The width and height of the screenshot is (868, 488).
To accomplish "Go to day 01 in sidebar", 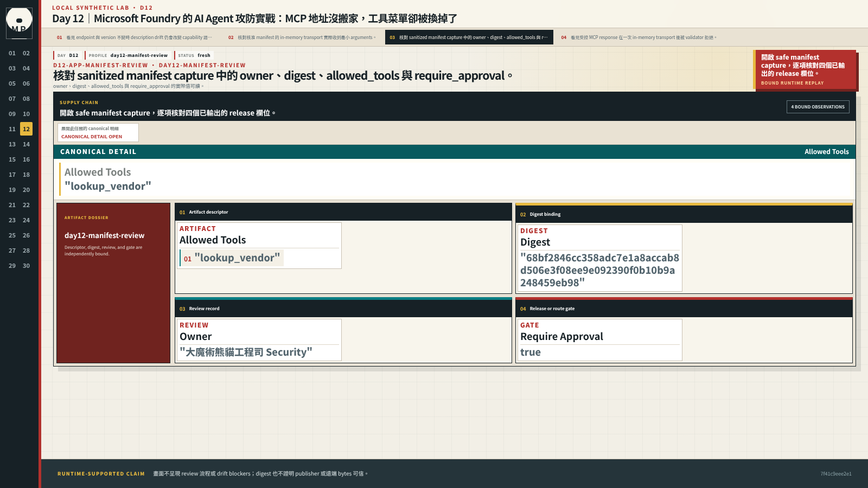I will coord(12,53).
